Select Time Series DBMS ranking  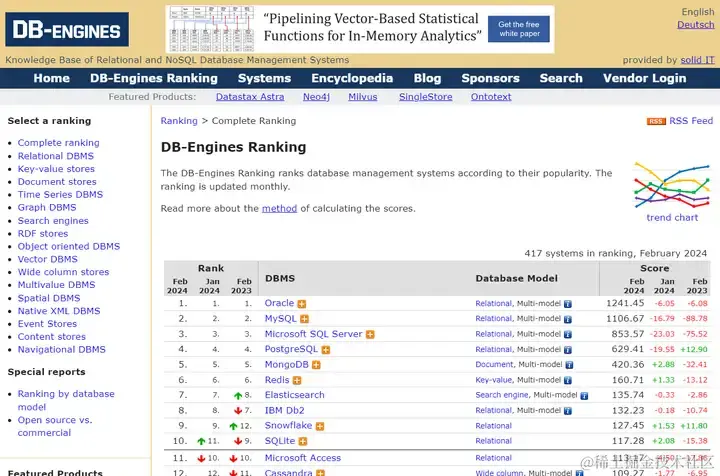(x=60, y=195)
